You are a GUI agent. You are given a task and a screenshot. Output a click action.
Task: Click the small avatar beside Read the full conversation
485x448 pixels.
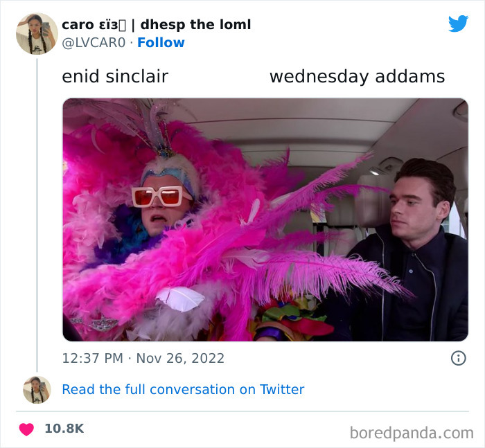[37, 390]
